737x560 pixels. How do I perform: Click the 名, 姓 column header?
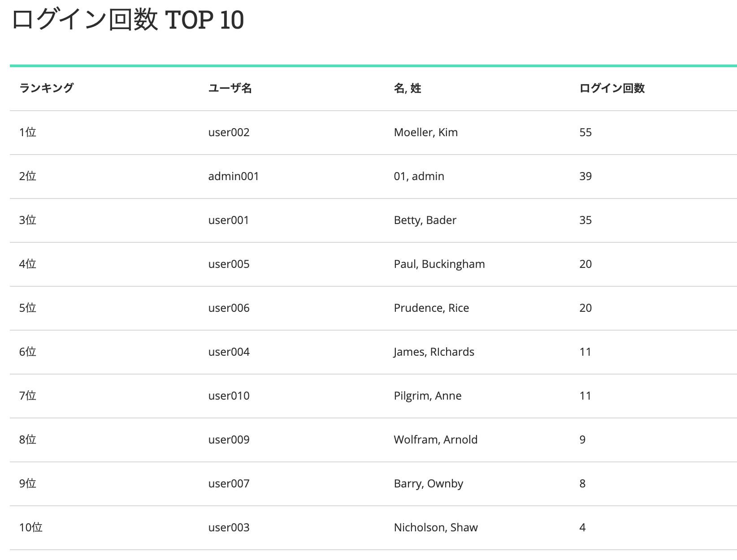tap(408, 88)
